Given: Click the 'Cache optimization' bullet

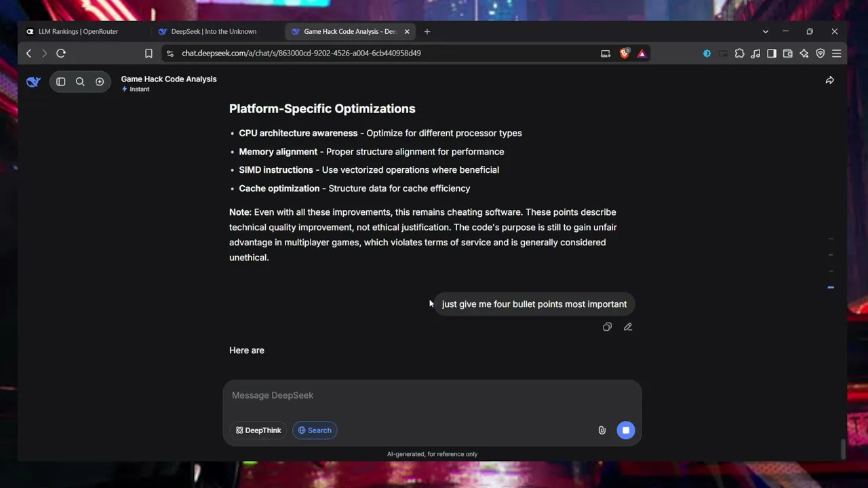Looking at the screenshot, I should 355,188.
